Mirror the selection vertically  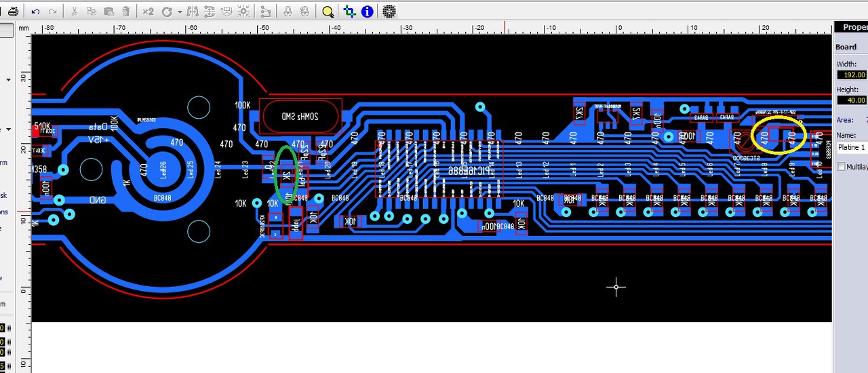[x=210, y=12]
